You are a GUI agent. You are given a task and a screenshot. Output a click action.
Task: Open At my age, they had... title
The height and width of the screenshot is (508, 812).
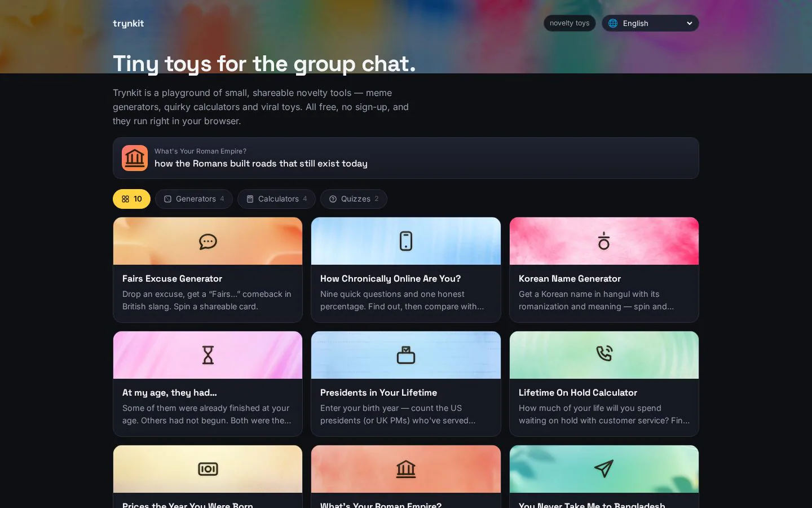(169, 393)
